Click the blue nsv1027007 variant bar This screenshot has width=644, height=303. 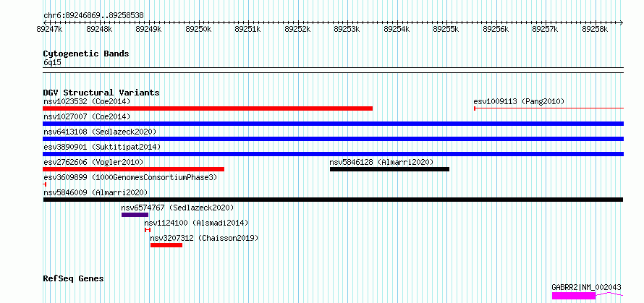[x=333, y=124]
